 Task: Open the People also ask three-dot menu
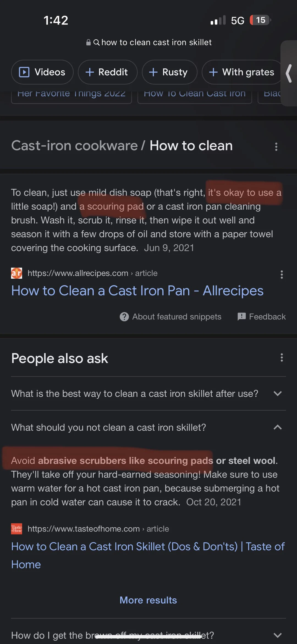(x=281, y=357)
